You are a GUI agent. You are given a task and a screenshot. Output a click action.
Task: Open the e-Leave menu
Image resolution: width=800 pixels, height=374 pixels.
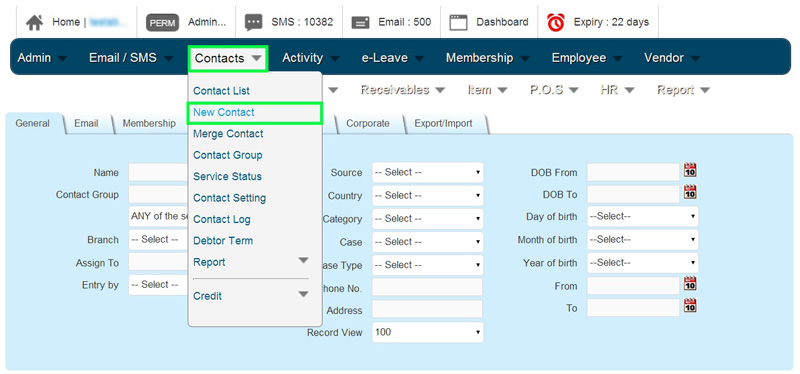(x=393, y=58)
